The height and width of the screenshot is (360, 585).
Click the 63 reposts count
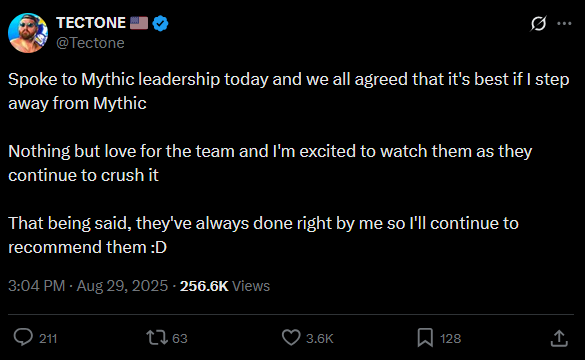click(x=180, y=338)
